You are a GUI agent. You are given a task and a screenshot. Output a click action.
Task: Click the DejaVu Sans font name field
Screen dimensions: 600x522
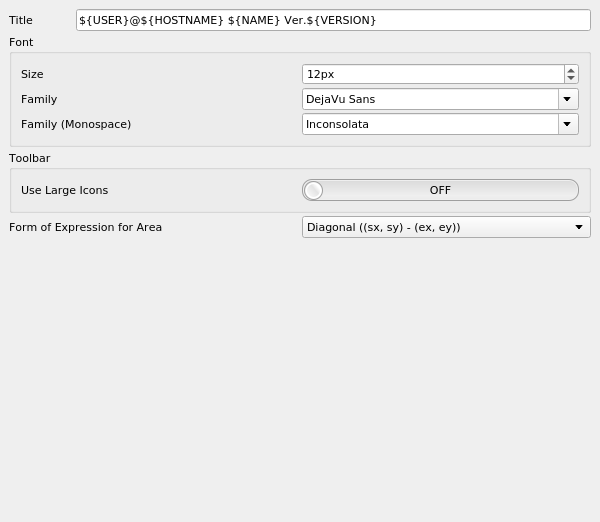point(430,99)
